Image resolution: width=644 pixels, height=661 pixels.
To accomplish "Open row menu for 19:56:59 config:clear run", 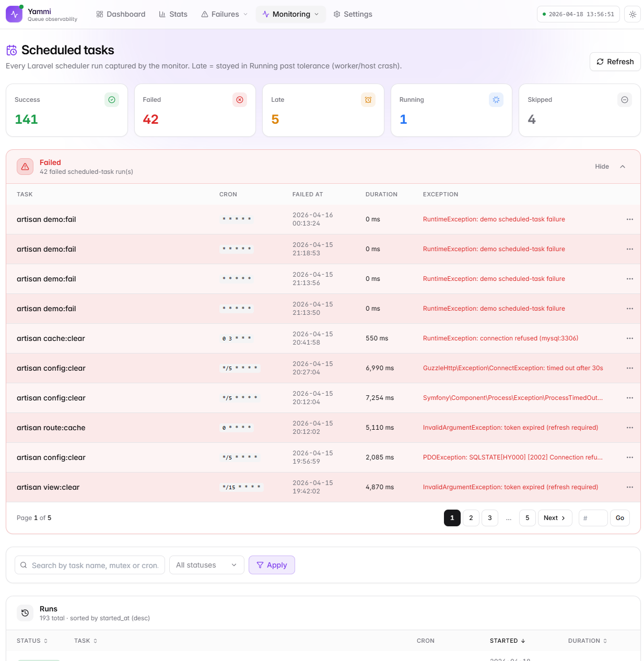I will (630, 457).
